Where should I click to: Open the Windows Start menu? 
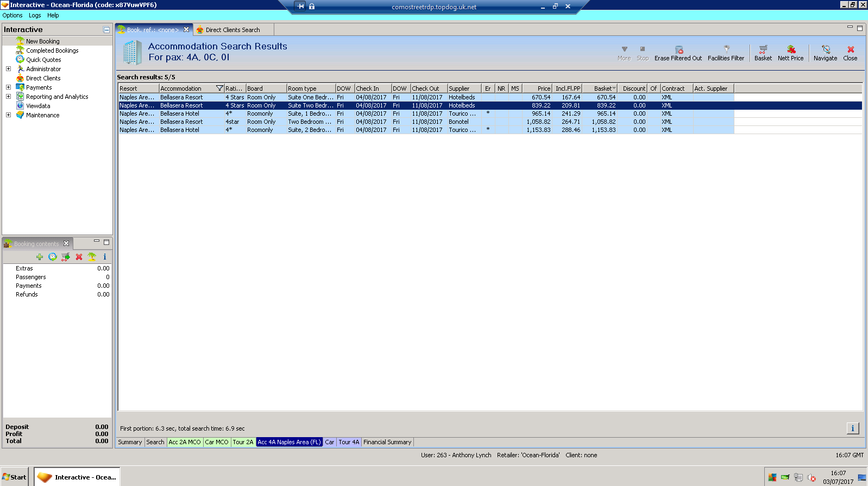click(14, 477)
